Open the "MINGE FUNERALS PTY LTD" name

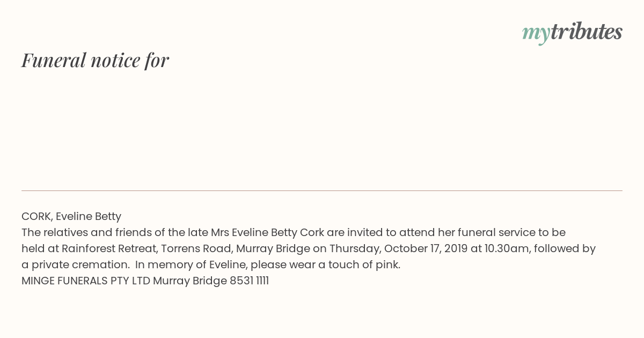[x=86, y=281]
